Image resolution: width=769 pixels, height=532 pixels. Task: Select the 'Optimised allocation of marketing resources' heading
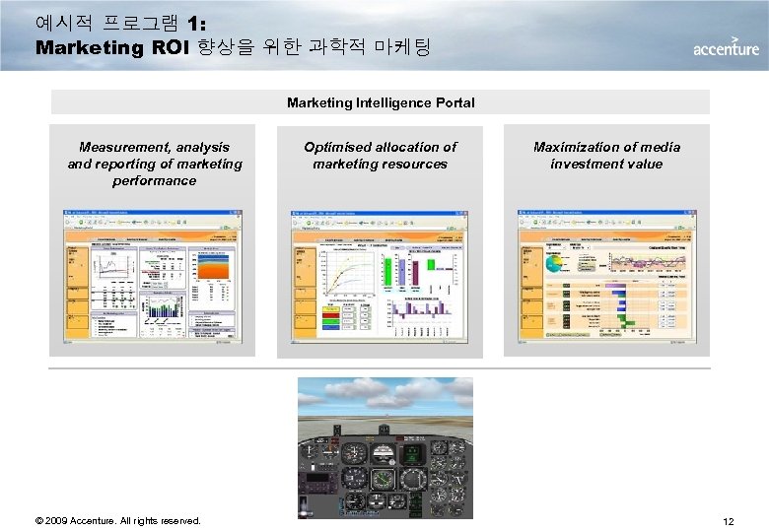point(381,156)
